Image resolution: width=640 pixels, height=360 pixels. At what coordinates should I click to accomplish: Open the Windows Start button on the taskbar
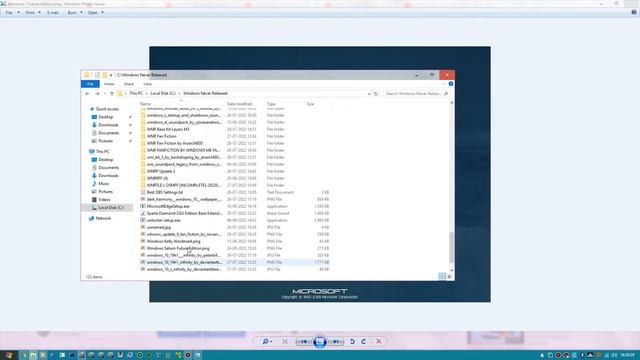click(x=9, y=355)
